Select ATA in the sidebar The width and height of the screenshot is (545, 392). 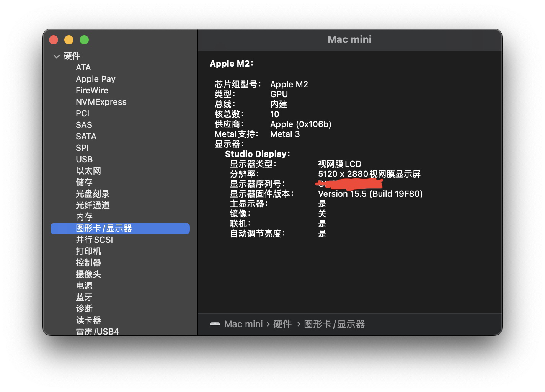point(83,67)
